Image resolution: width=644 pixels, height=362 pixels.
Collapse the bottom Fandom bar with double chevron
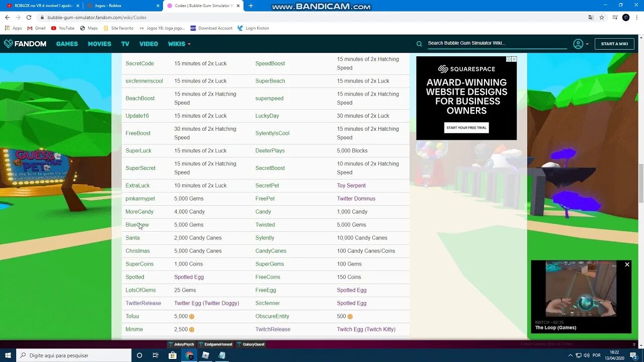634,344
